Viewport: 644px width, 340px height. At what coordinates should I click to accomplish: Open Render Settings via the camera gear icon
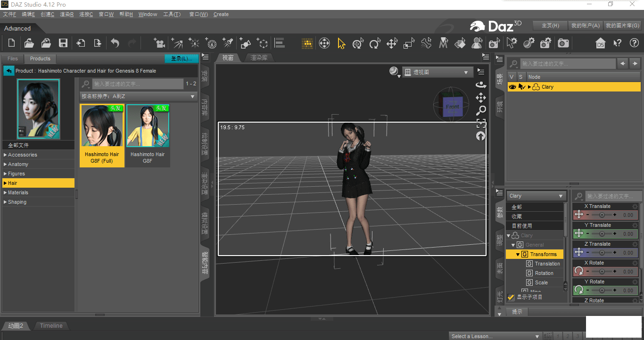pyautogui.click(x=546, y=43)
